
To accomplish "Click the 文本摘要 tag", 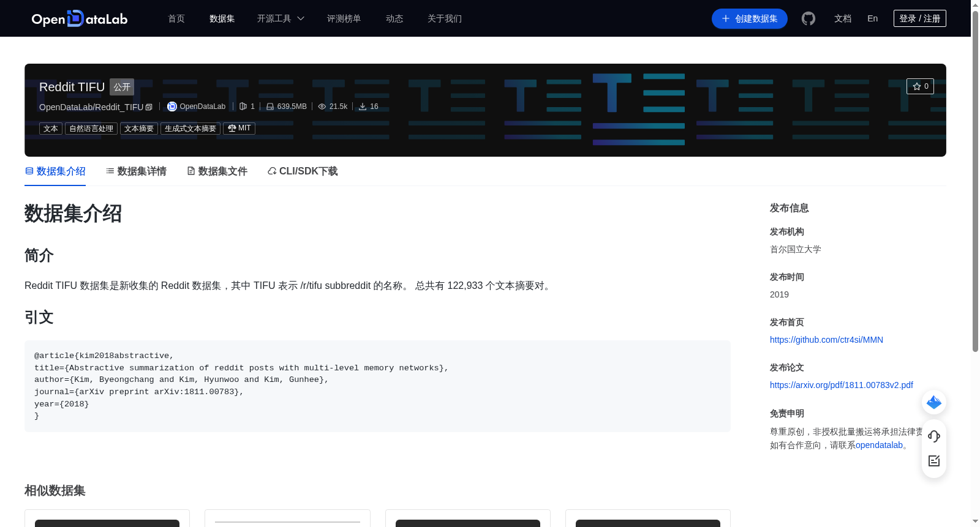I will [x=139, y=129].
